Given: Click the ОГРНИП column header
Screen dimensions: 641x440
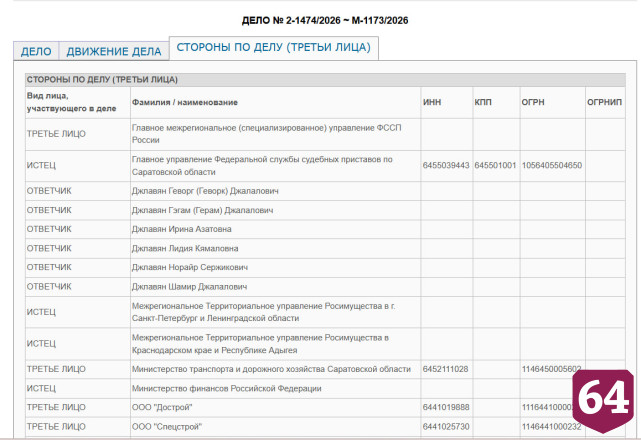Looking at the screenshot, I should pyautogui.click(x=604, y=102).
